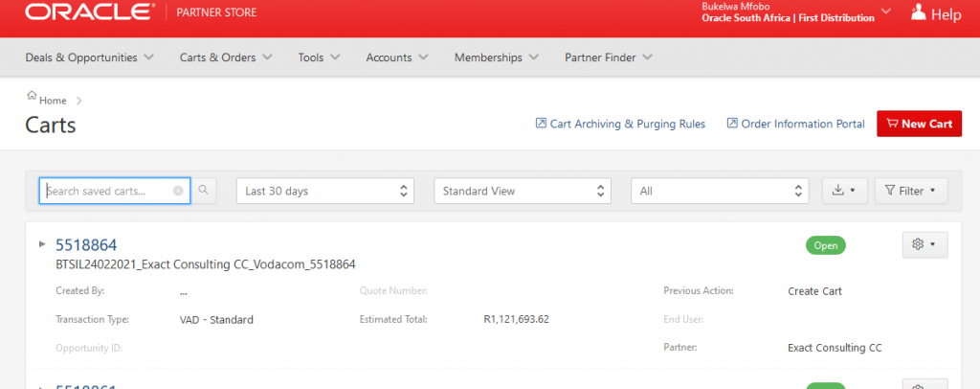Open the All status dropdown

720,191
